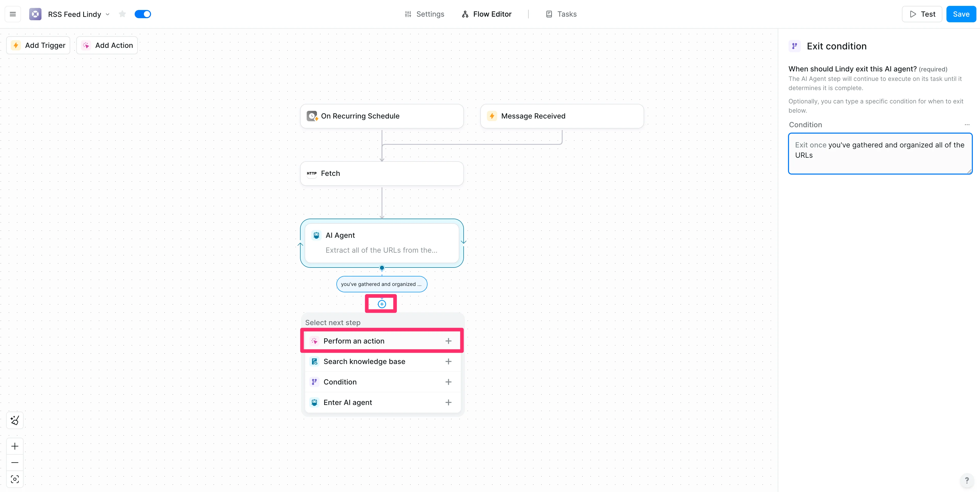This screenshot has height=492, width=980.
Task: Click the Save button
Action: tap(961, 14)
